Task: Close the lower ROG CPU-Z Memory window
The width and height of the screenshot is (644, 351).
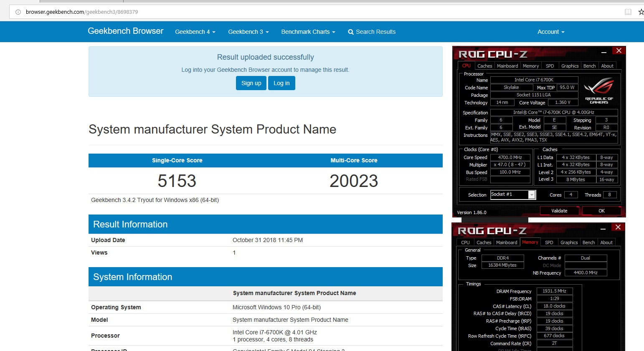Action: point(618,227)
